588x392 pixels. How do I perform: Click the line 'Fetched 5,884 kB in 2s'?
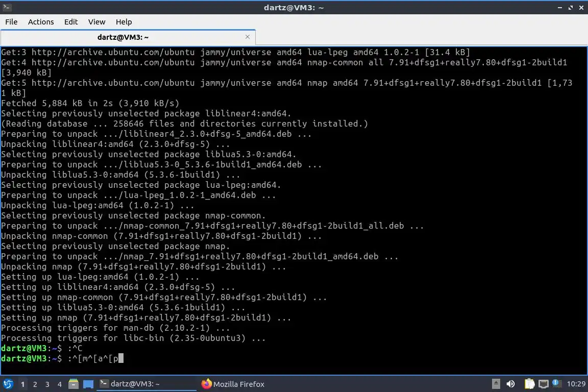[90, 103]
